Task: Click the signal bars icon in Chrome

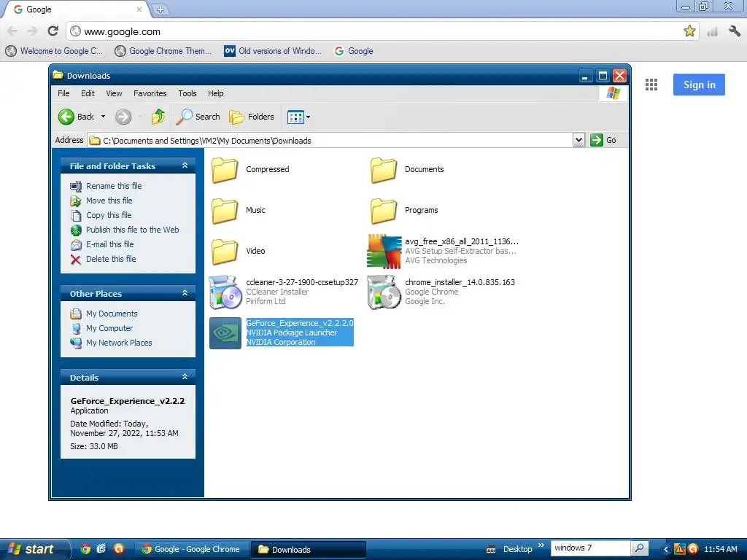Action: point(712,31)
